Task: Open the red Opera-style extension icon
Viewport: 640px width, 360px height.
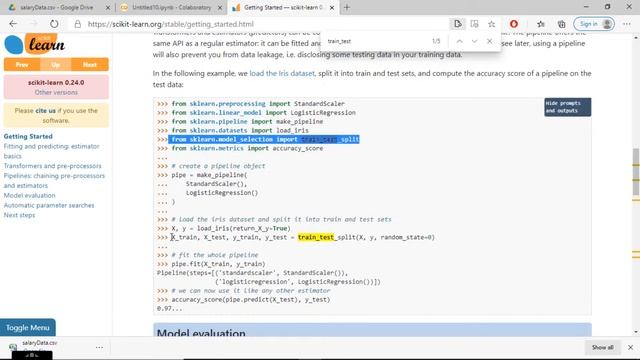Action: pyautogui.click(x=514, y=24)
